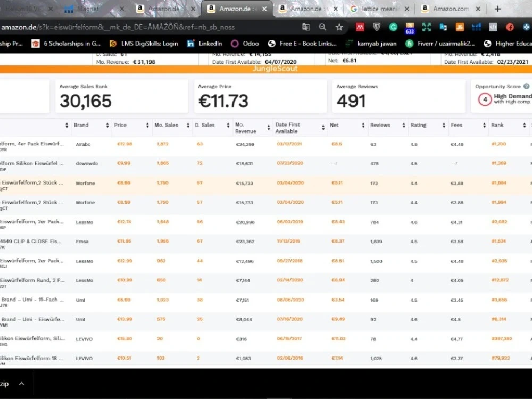
Task: Bookmark this page with the star icon
Action: [339, 27]
